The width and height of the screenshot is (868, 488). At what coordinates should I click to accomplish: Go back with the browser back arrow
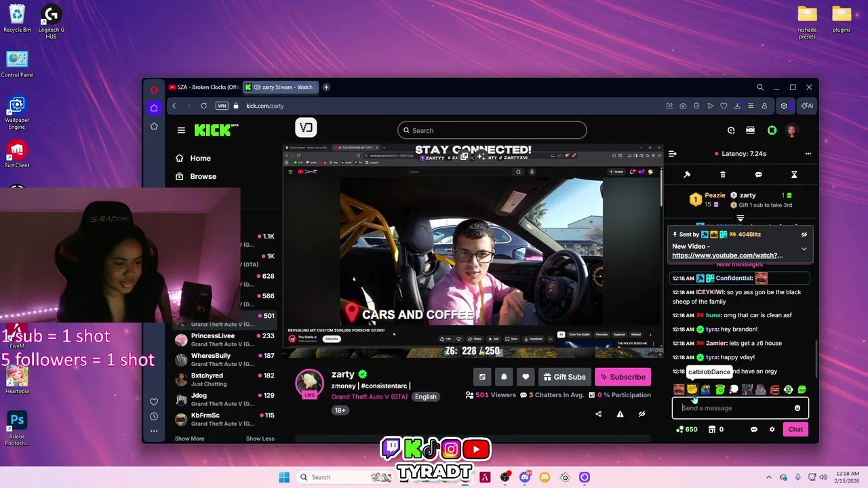[x=174, y=106]
